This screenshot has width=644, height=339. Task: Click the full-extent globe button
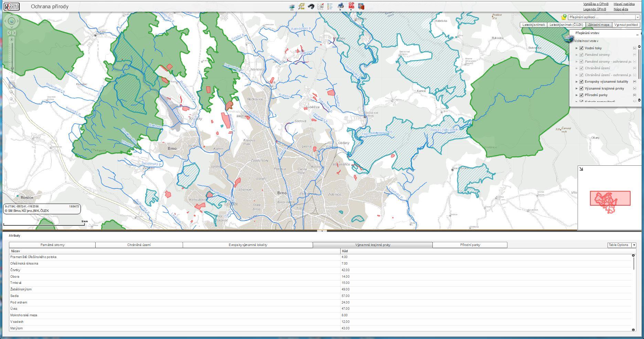coord(12,21)
